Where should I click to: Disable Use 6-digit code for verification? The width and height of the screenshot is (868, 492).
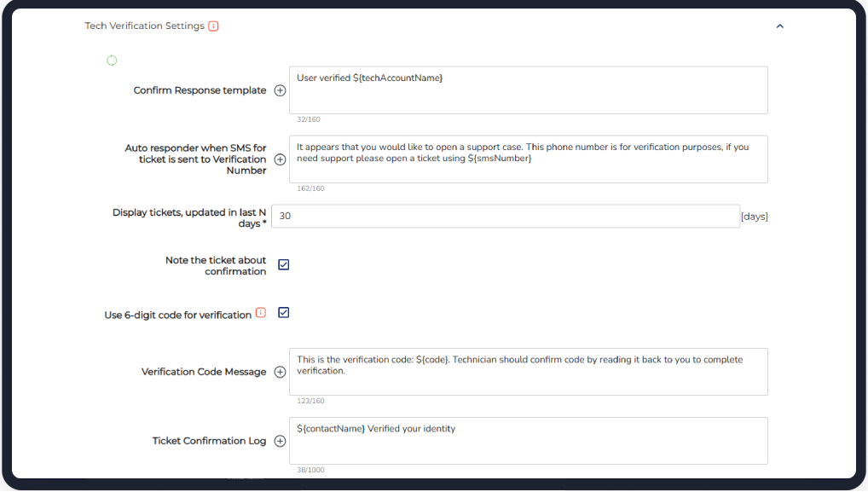point(283,312)
